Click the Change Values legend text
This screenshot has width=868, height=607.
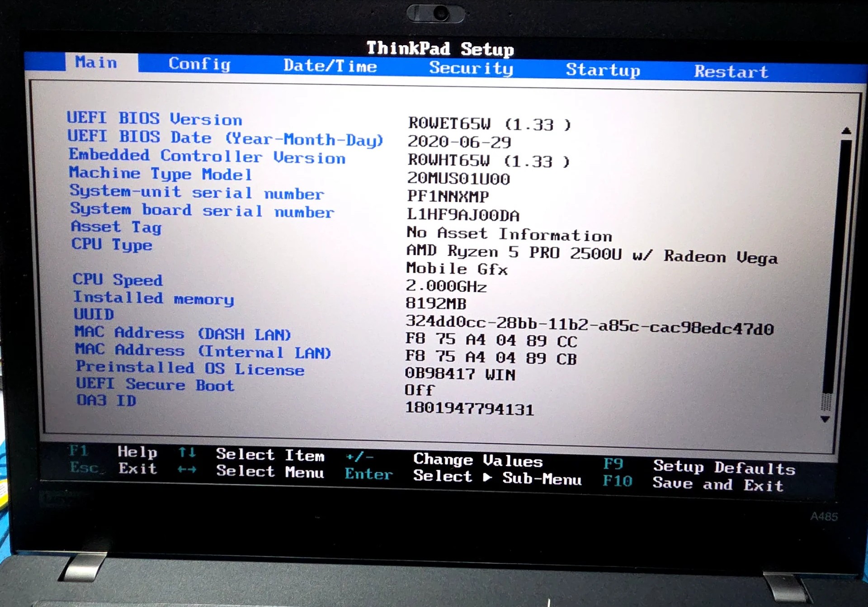point(478,460)
